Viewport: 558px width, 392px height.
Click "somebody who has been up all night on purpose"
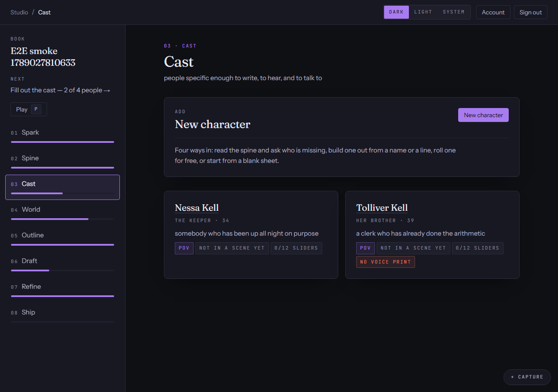(247, 233)
